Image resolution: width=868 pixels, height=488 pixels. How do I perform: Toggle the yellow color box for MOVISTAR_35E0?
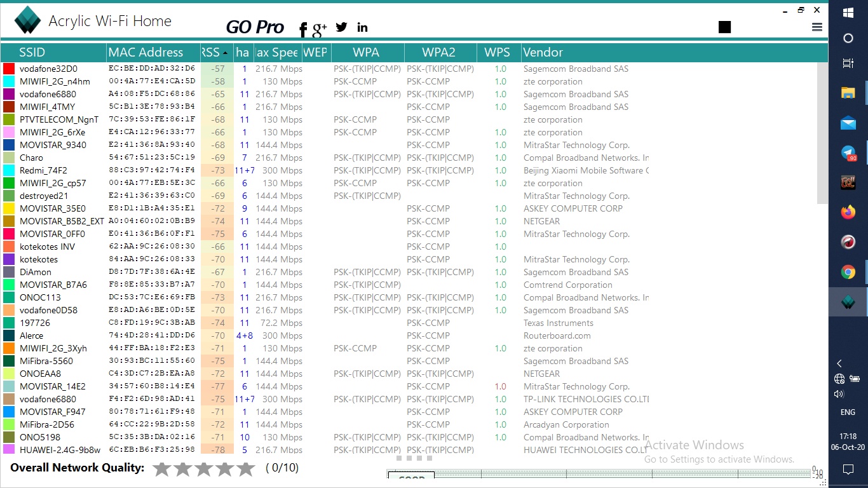click(x=9, y=208)
